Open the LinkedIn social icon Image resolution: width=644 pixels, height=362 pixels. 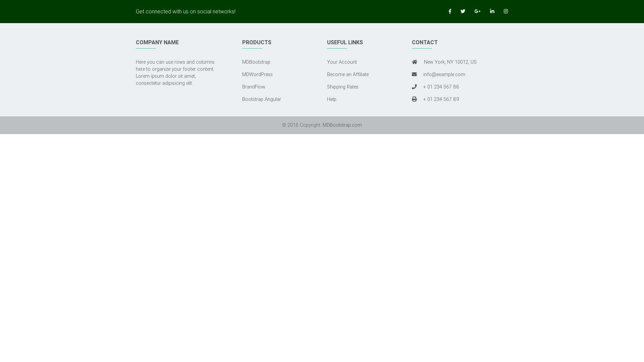click(492, 11)
